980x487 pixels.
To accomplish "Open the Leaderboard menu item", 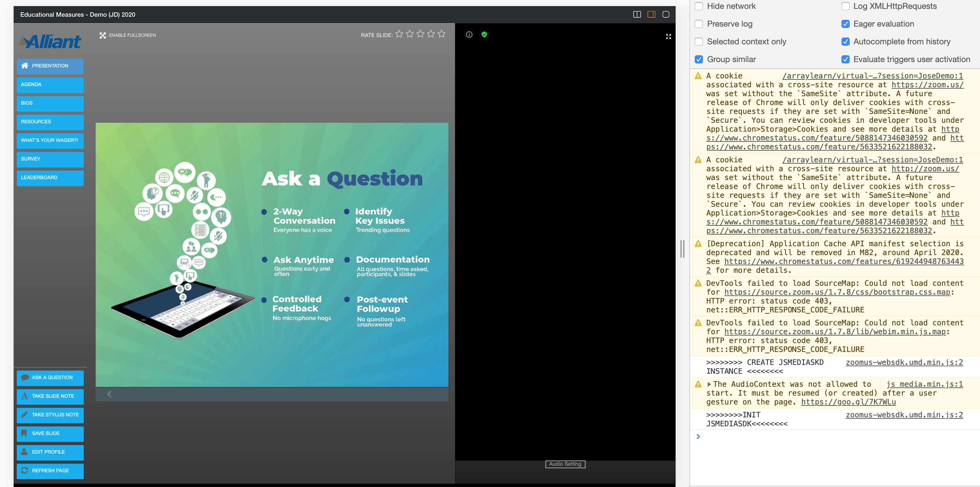I will 50,178.
